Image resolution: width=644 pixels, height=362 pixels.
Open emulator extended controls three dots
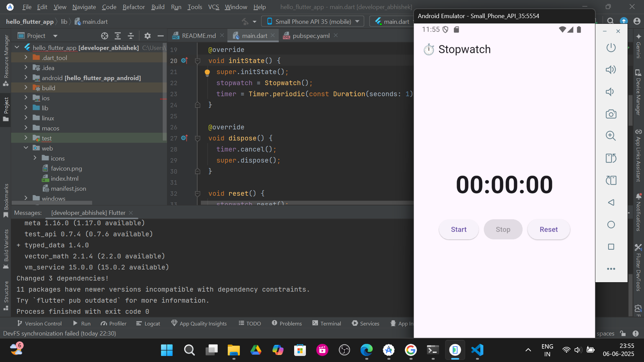point(611,269)
